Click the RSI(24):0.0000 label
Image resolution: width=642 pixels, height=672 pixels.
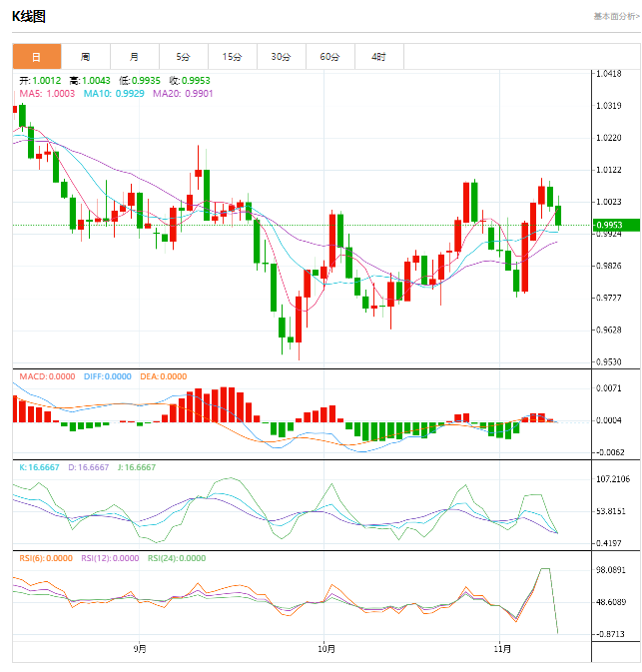177,558
